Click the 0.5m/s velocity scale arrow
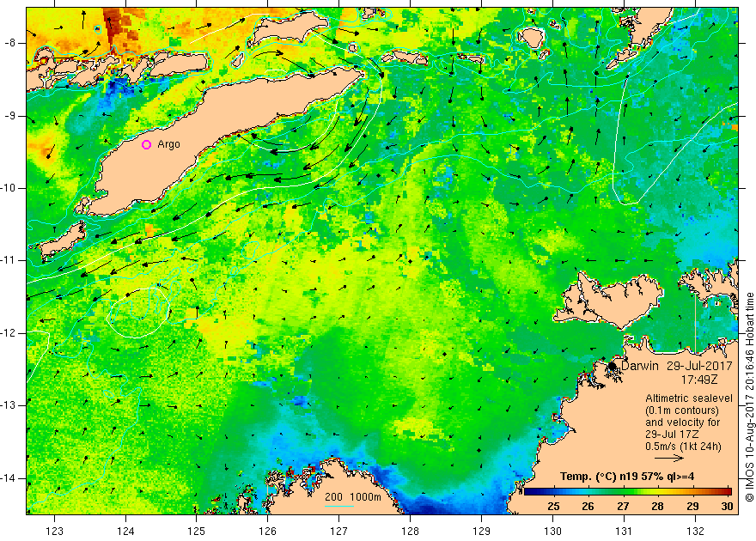 (669, 459)
